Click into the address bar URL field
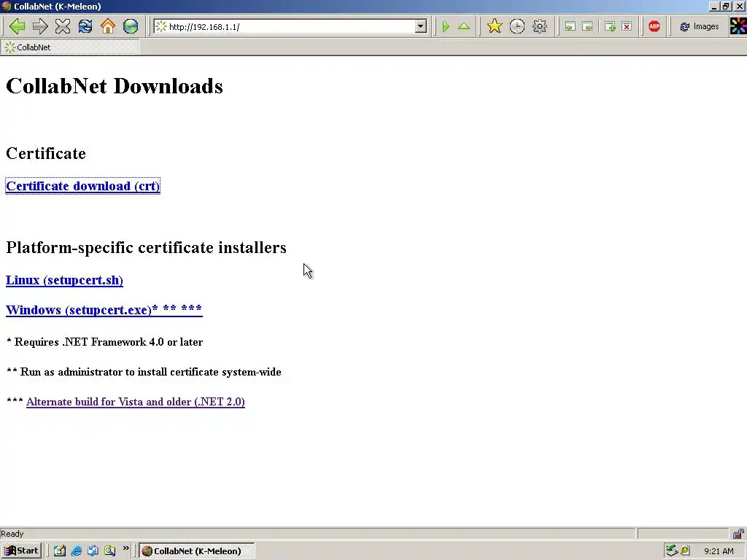The image size is (747, 560). coord(290,27)
